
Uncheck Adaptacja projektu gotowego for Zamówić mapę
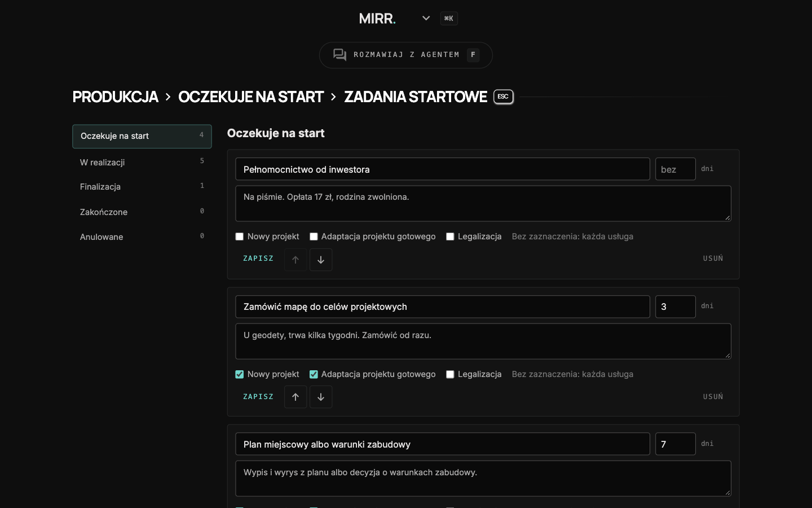(314, 374)
